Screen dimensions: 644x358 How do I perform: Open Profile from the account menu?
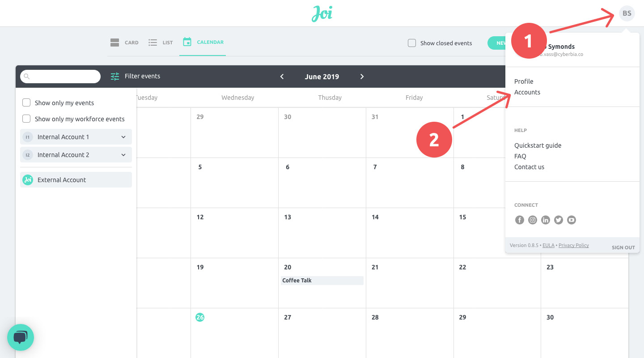524,81
